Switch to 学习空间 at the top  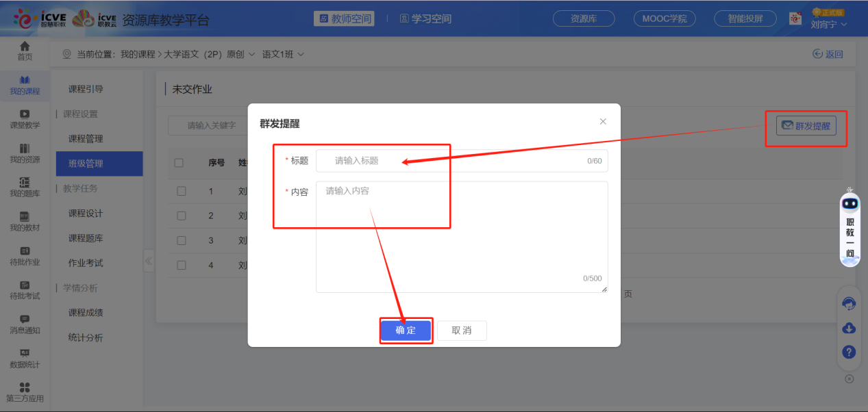click(x=425, y=18)
